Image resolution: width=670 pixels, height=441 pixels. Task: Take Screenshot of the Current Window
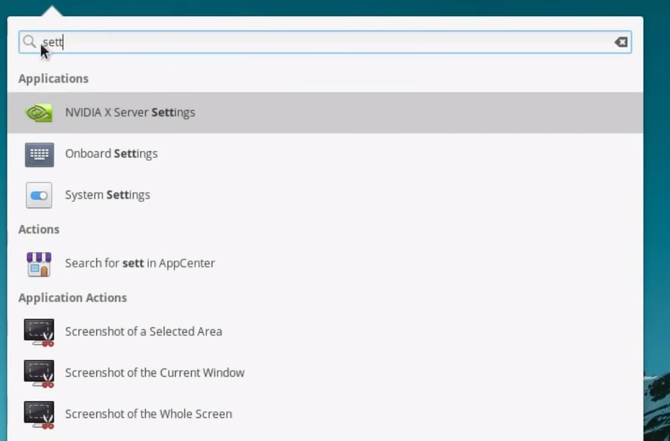(325, 373)
